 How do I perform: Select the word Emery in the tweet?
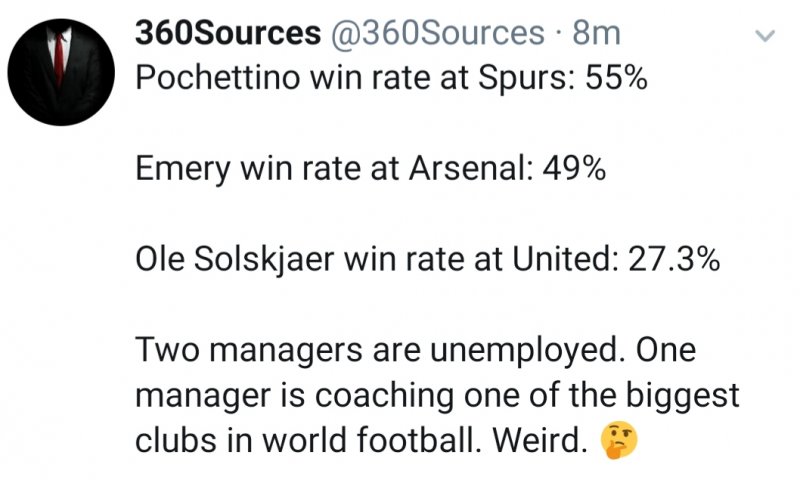(183, 169)
